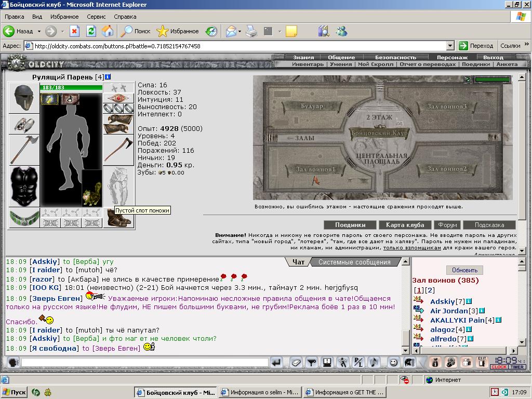Toggle the TIMER mode label
Screen dimensions: 532x399
click(517, 367)
